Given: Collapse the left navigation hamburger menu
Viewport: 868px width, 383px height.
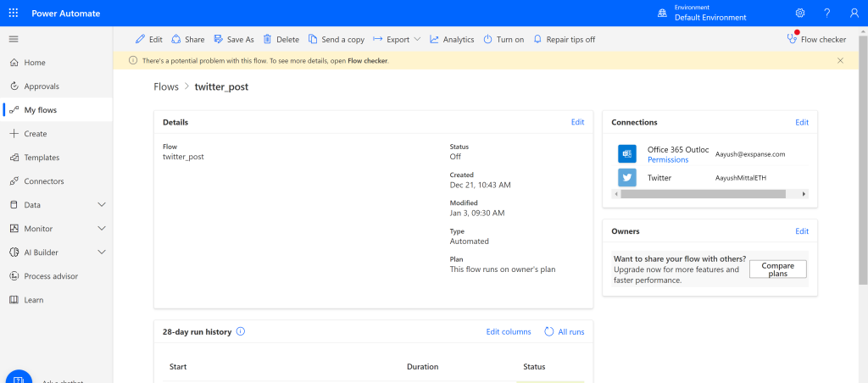Looking at the screenshot, I should 14,39.
